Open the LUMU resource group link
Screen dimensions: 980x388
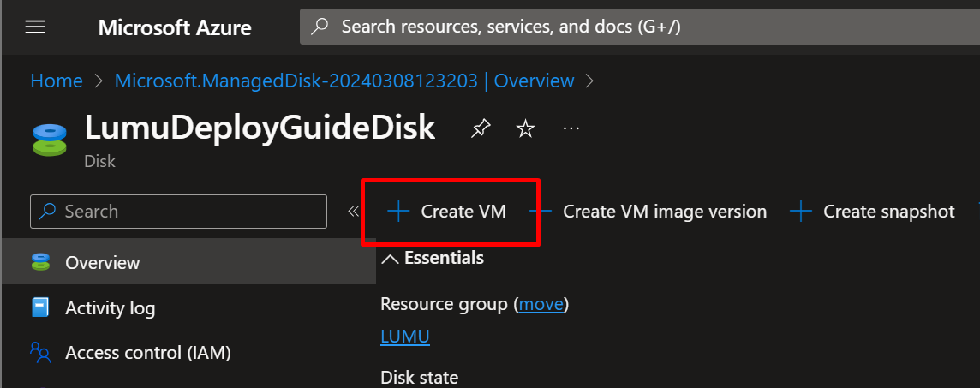(x=405, y=337)
